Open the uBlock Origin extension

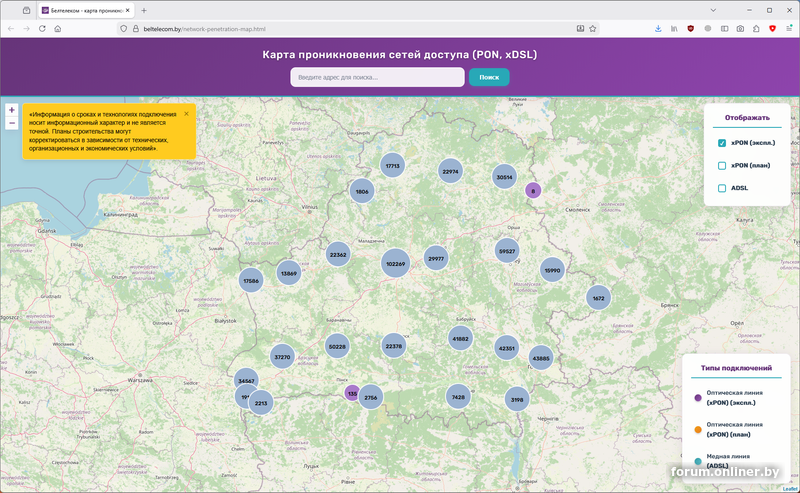point(690,29)
